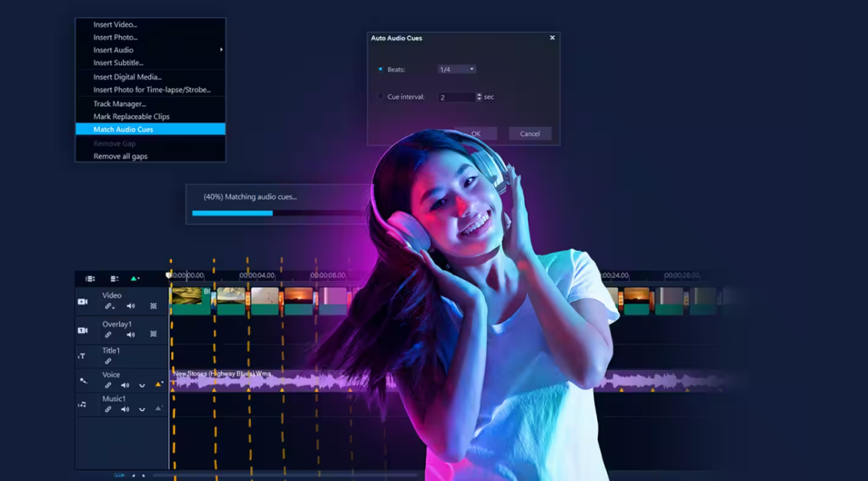Click the Voice track microphone icon
This screenshot has height=481, width=868.
[x=83, y=380]
